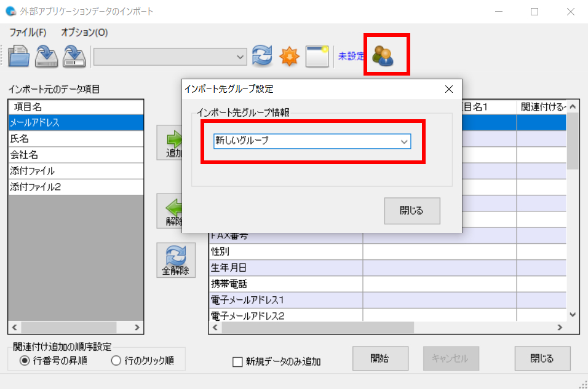Image resolution: width=588 pixels, height=389 pixels.
Task: Click the right table's vertical scrollbar down arrow
Action: pyautogui.click(x=573, y=314)
